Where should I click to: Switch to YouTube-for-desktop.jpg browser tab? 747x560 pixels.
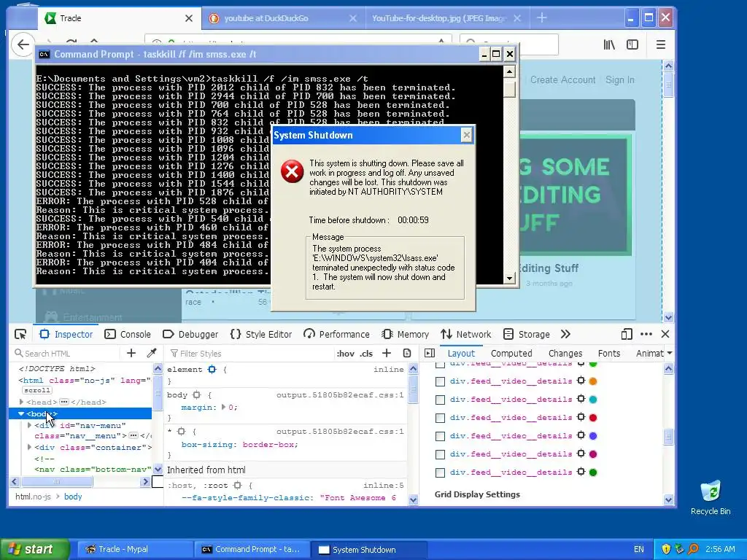pyautogui.click(x=446, y=18)
